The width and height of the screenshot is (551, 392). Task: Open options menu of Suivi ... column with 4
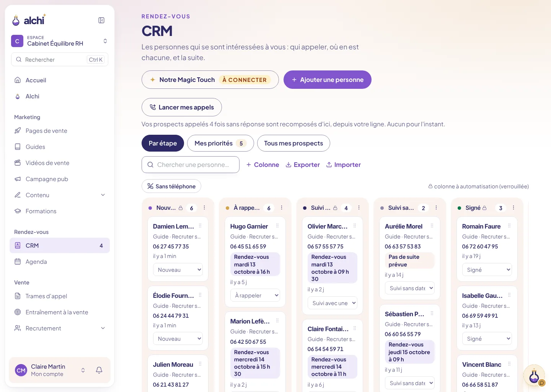point(359,208)
